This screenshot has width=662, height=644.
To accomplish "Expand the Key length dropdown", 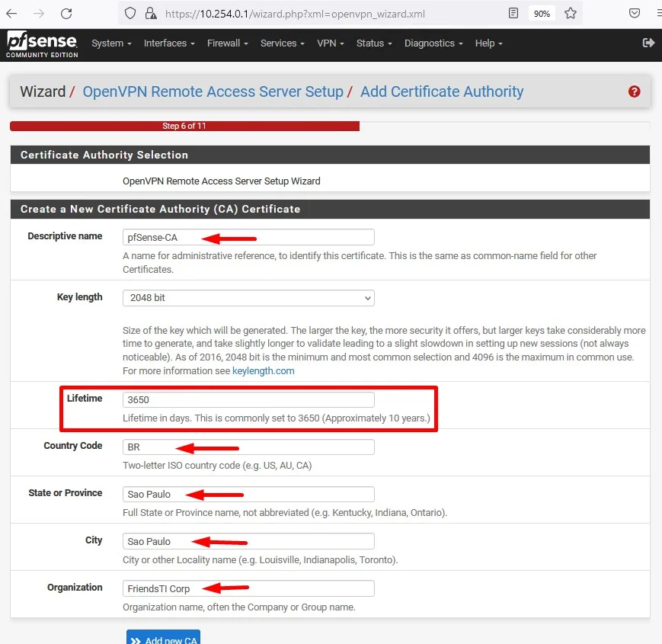I will point(248,298).
